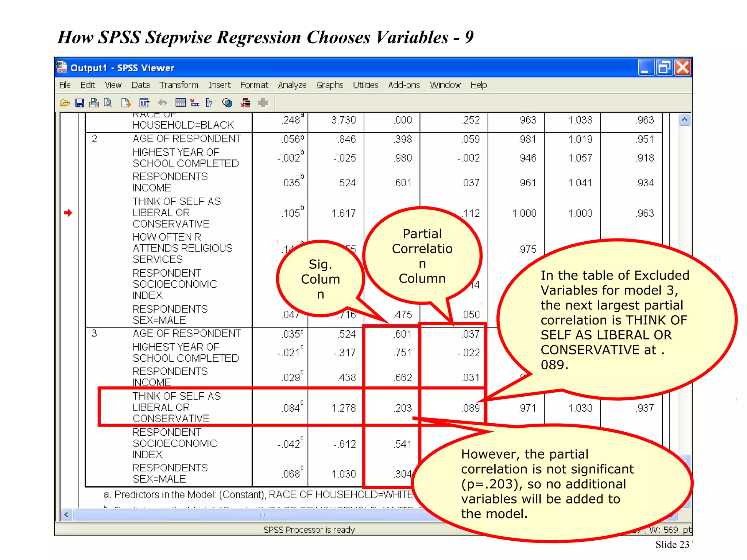Click the Use Sets circles icon

click(x=227, y=103)
